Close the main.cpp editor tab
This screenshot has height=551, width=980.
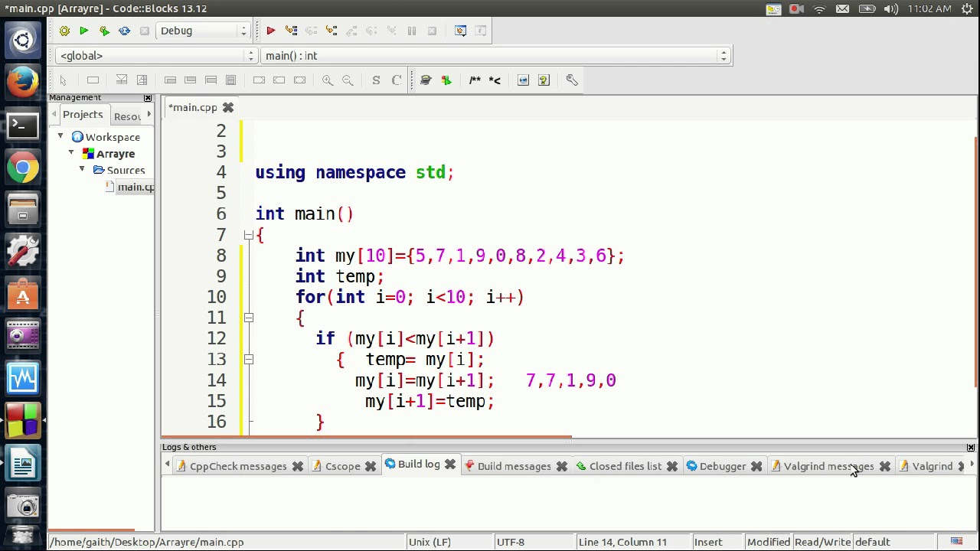click(x=227, y=108)
